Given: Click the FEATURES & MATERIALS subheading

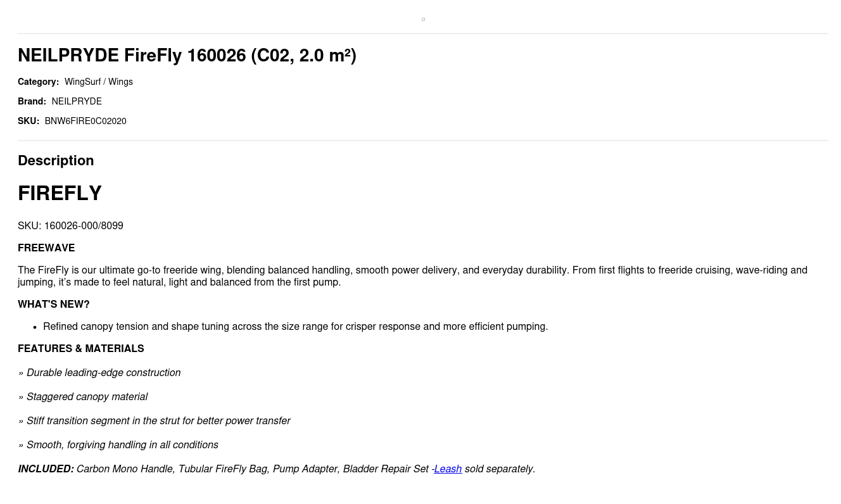Looking at the screenshot, I should click(81, 349).
